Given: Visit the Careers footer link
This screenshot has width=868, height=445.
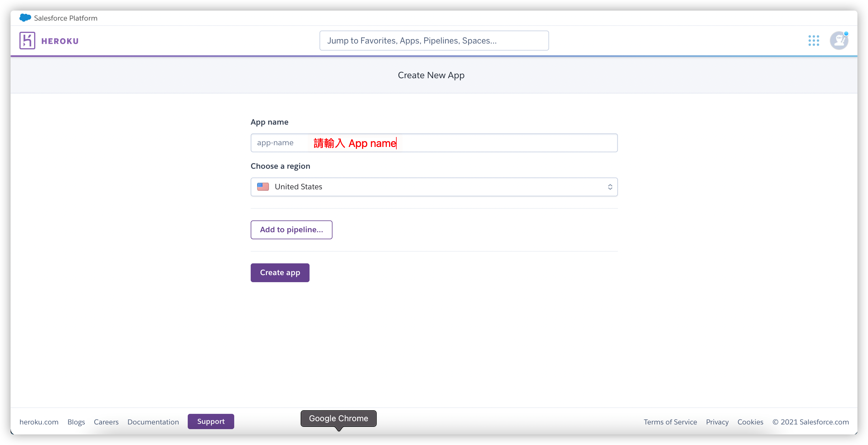Looking at the screenshot, I should pyautogui.click(x=106, y=422).
